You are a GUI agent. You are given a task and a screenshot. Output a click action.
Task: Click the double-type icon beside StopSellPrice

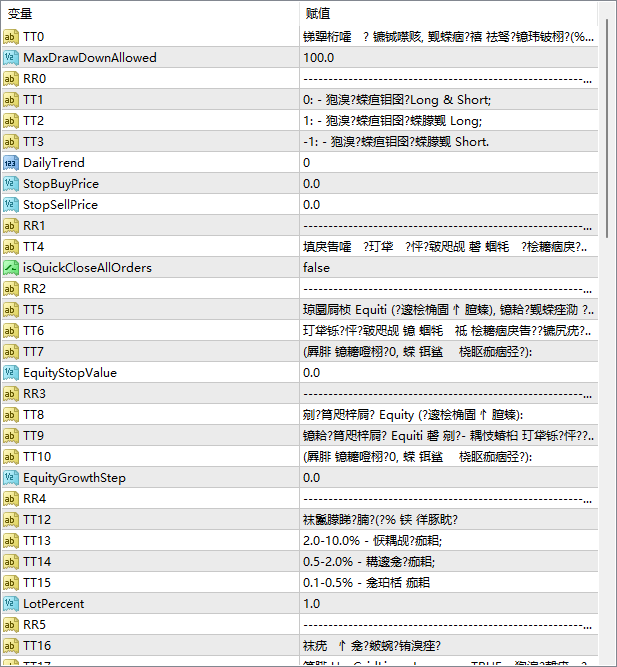point(11,205)
